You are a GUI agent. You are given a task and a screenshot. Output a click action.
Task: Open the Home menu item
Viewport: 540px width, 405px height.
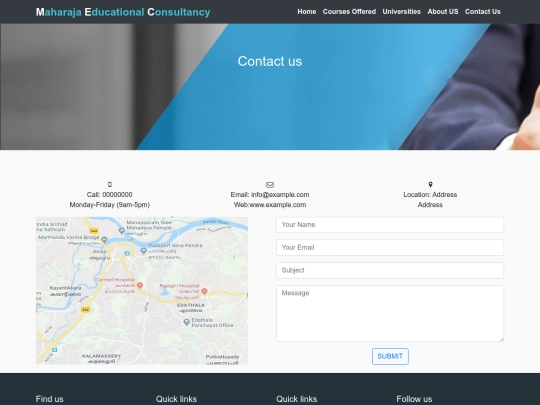pos(307,12)
